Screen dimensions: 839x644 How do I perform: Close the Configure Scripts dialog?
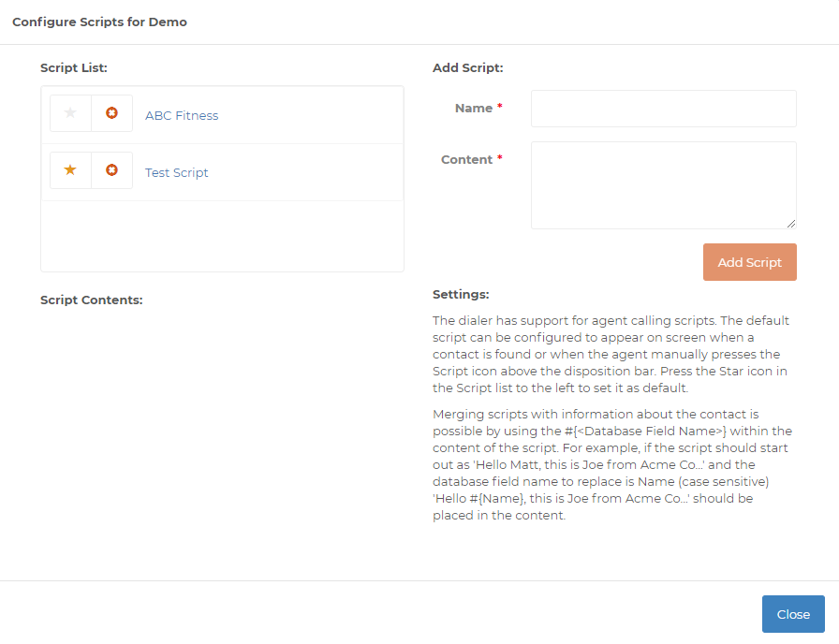793,614
